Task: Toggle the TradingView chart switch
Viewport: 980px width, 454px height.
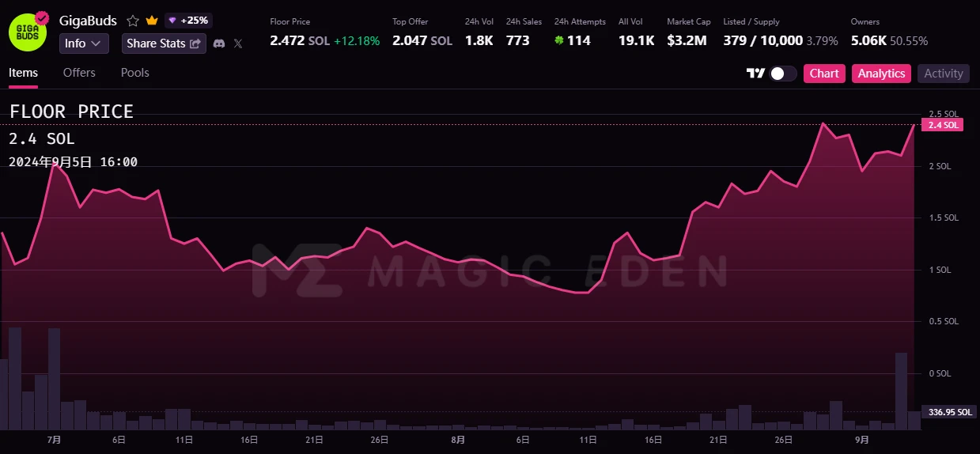Action: tap(782, 74)
